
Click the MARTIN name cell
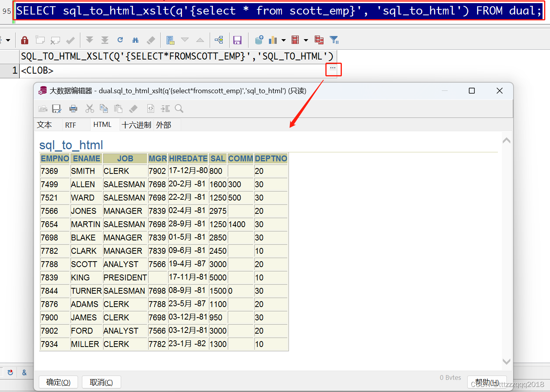(86, 224)
